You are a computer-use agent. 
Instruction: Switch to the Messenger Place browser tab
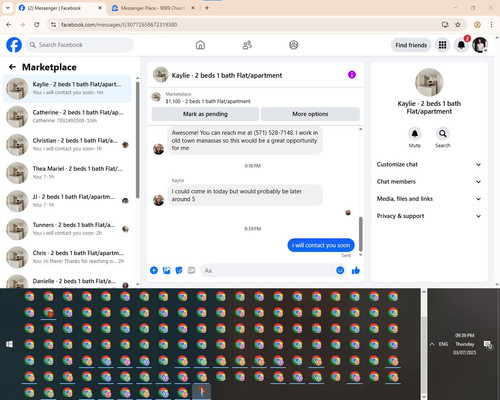point(153,8)
